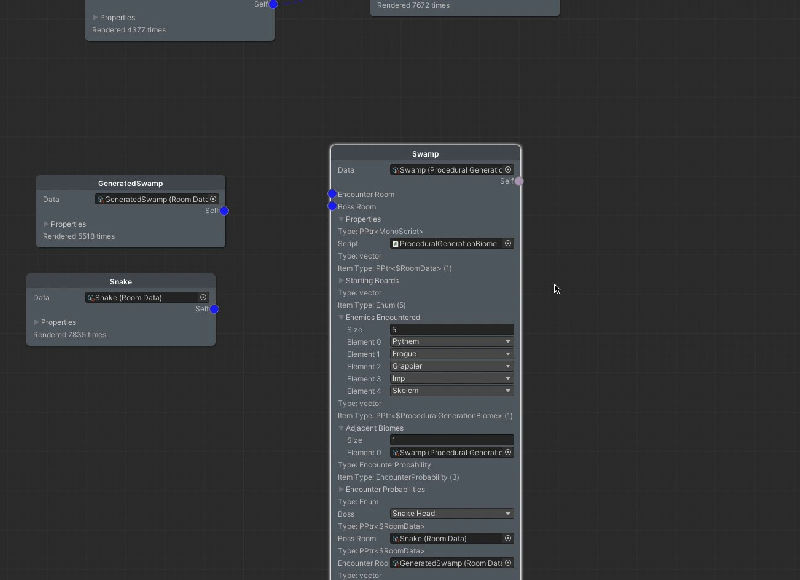Expand the Encounter Probabilities foldout
The image size is (800, 580).
341,489
